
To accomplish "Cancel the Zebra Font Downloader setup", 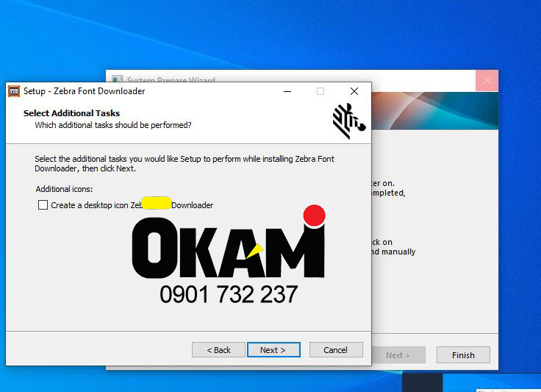I will [x=336, y=350].
